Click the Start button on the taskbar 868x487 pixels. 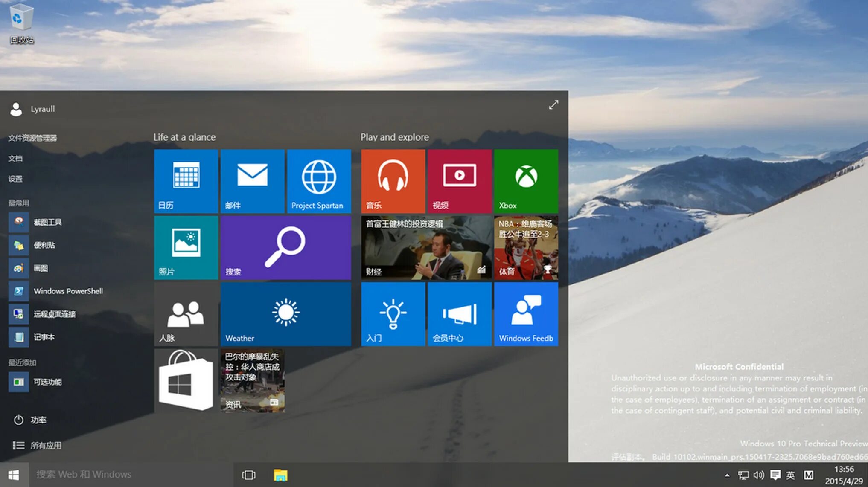click(15, 474)
